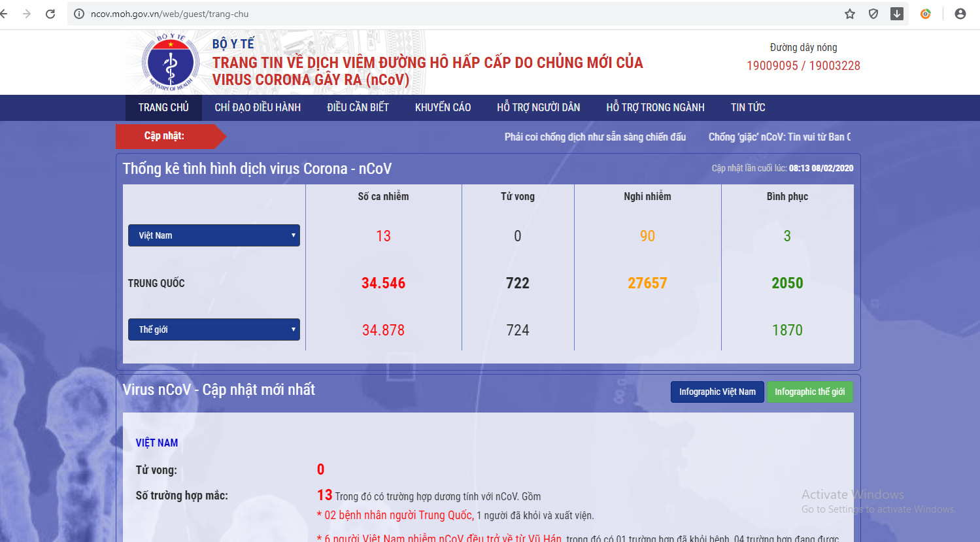The image size is (980, 542).
Task: Expand the Thế giới region dropdown
Action: click(x=214, y=330)
